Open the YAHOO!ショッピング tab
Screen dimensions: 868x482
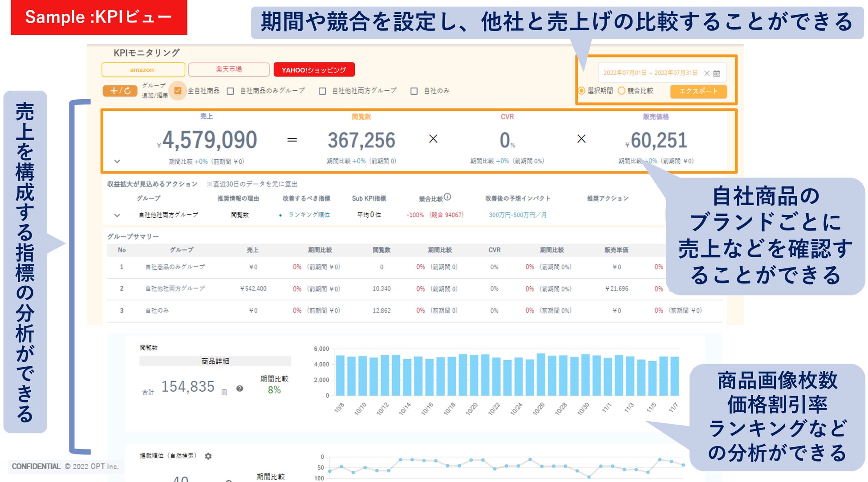[314, 70]
